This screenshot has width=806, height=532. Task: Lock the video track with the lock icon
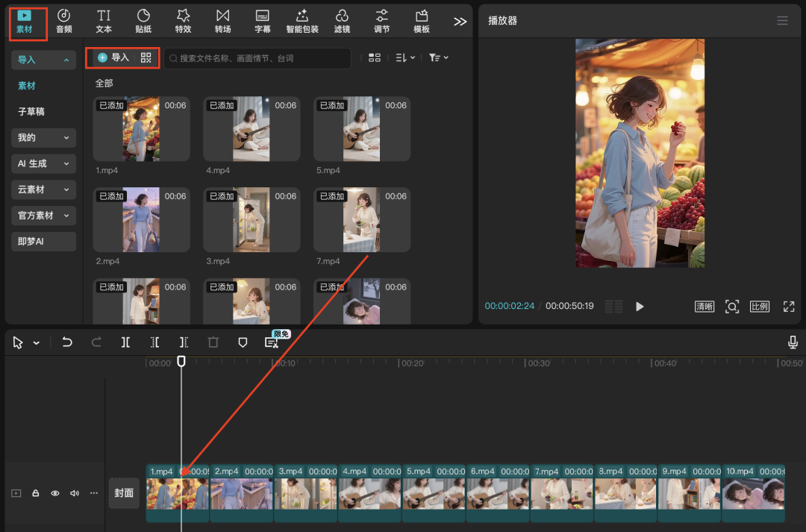[x=35, y=493]
